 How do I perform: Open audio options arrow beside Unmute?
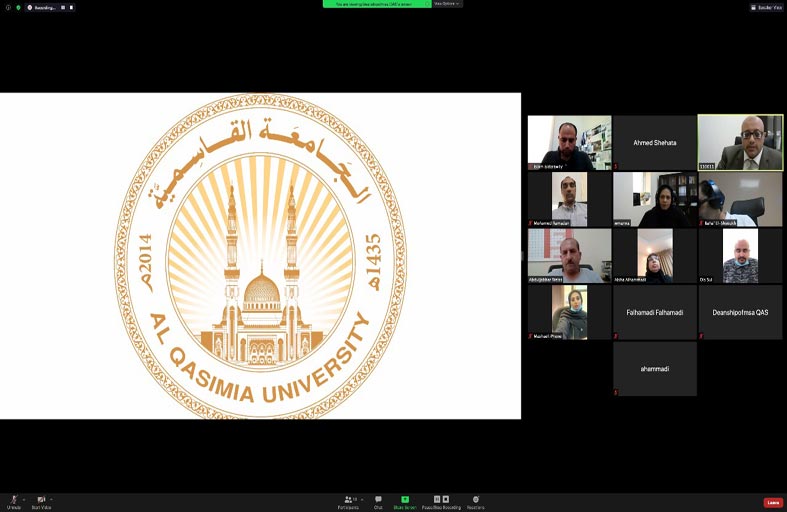click(x=24, y=499)
